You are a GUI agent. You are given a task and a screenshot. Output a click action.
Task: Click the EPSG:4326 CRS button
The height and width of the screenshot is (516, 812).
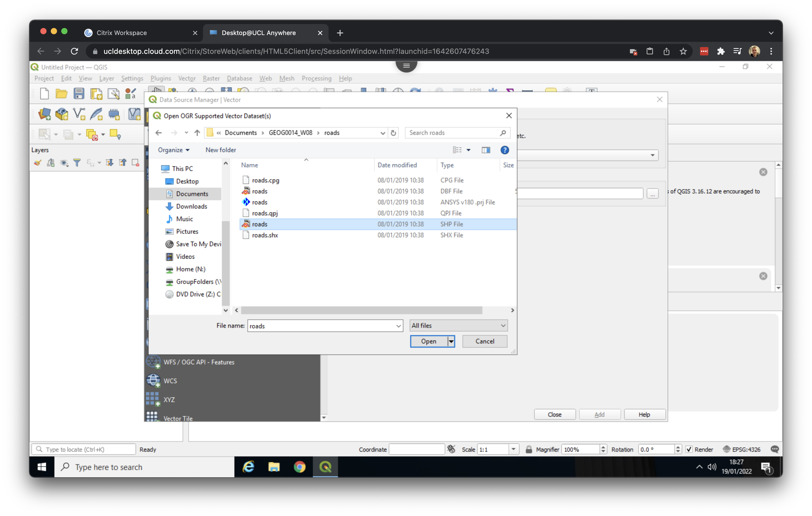(x=742, y=449)
